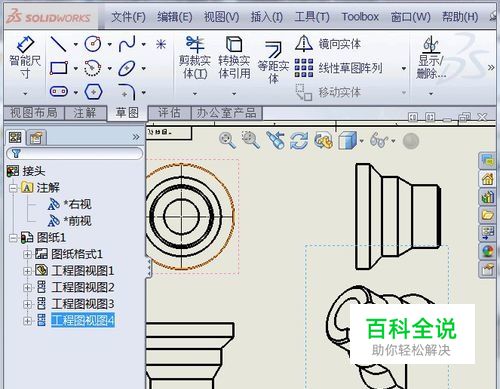This screenshot has width=500, height=389.
Task: Click Offset Entities (等距实体) tool
Action: click(273, 62)
